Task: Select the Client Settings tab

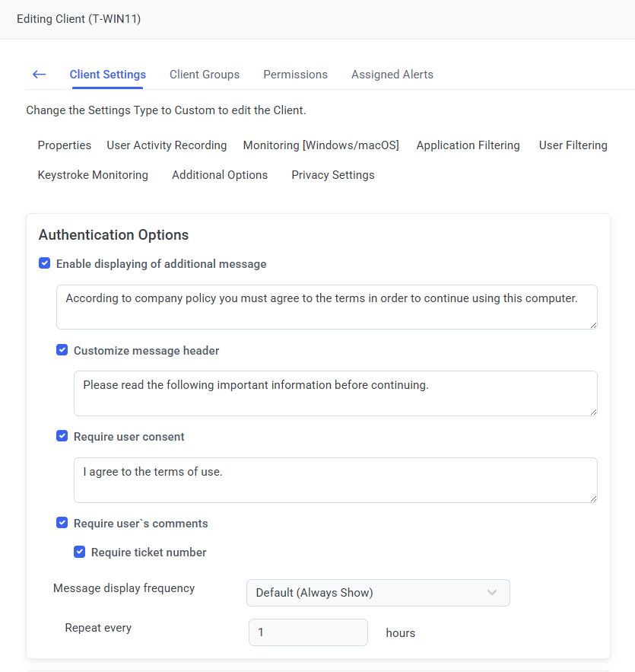Action: [108, 75]
